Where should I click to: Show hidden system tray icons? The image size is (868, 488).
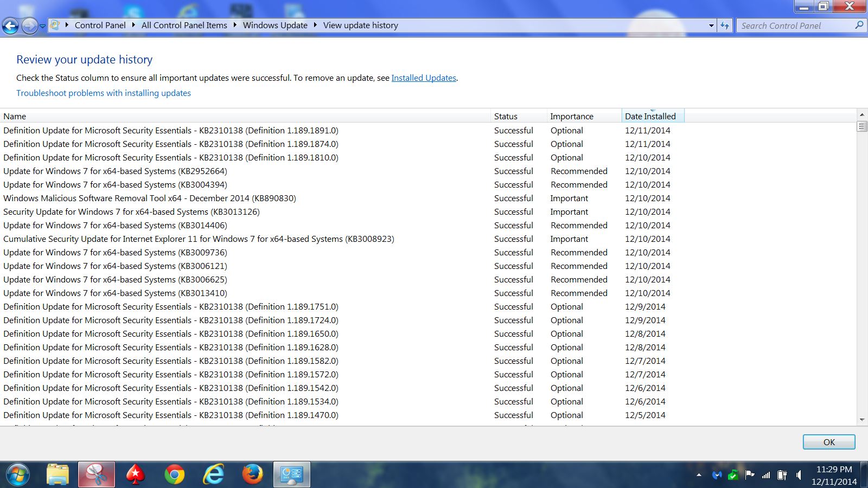coord(699,475)
